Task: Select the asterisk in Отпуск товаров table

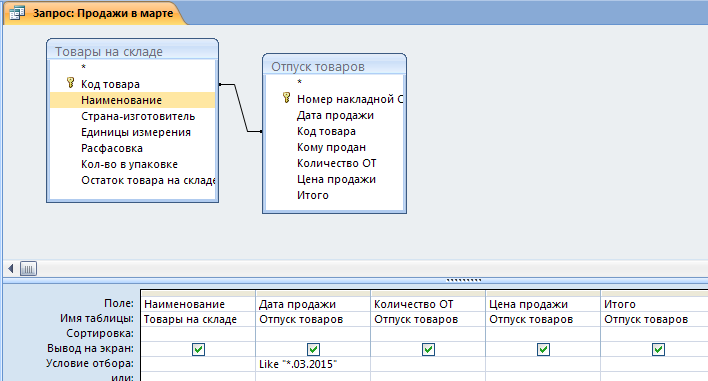Action: tap(299, 83)
